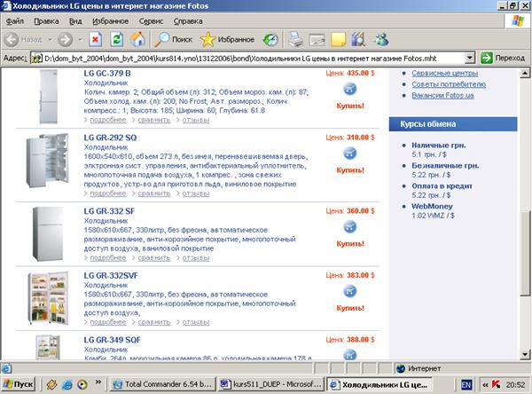Screen dimensions: 532x394
Task: Open the Справка menu
Action: pos(188,21)
